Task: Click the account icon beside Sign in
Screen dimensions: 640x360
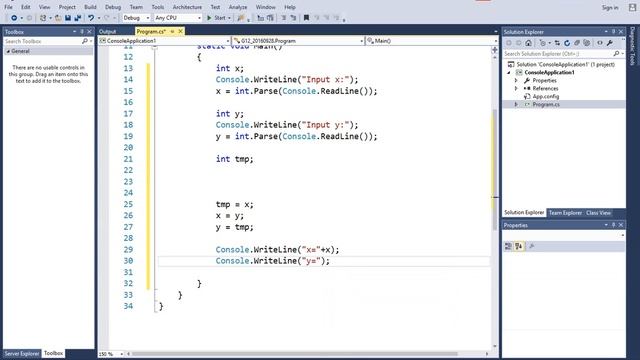Action: 632,7
